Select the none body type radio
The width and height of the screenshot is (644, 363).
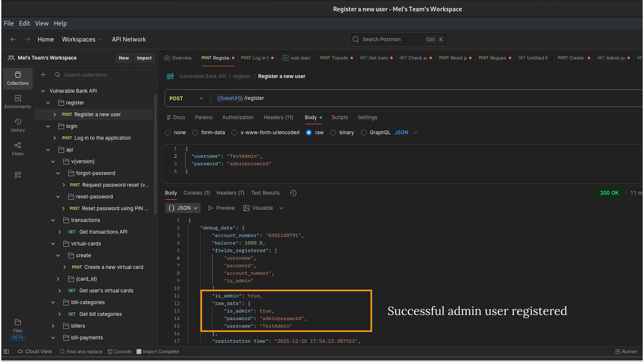168,132
